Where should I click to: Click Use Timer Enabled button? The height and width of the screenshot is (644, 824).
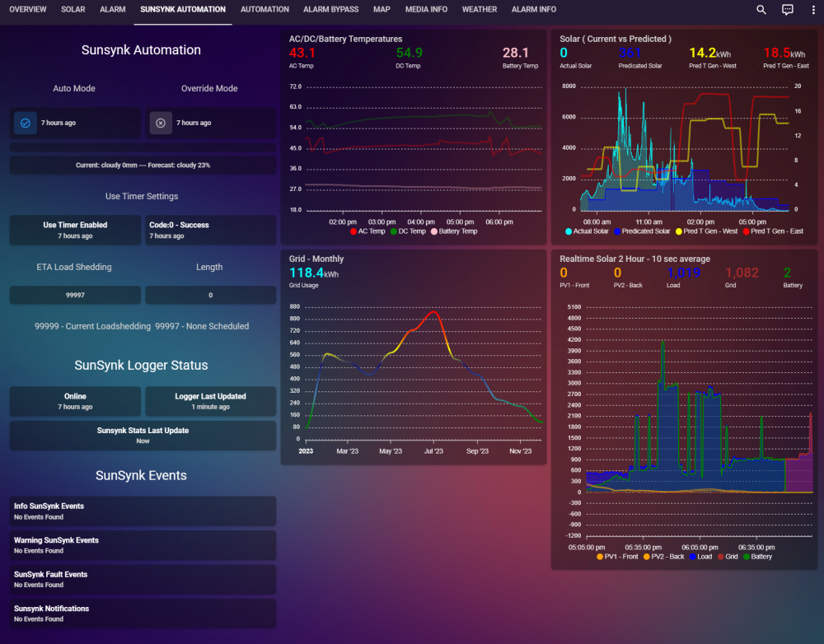[x=75, y=230]
